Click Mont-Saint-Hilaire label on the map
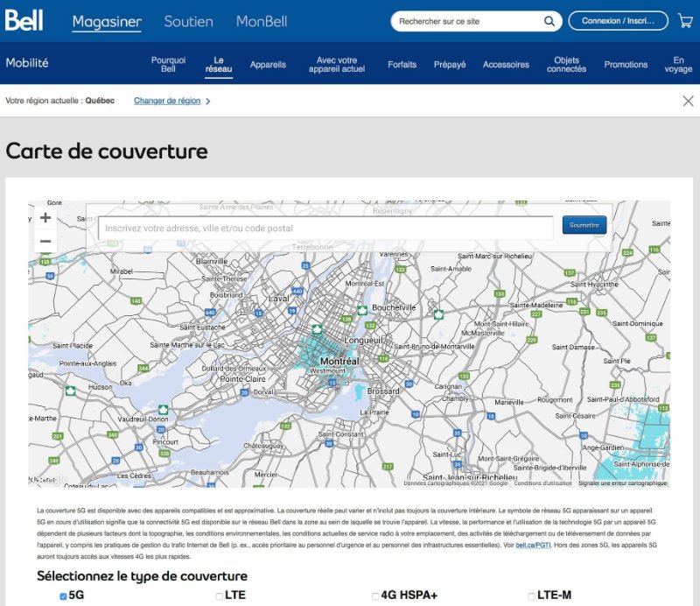This screenshot has width=700, height=606. pyautogui.click(x=500, y=324)
